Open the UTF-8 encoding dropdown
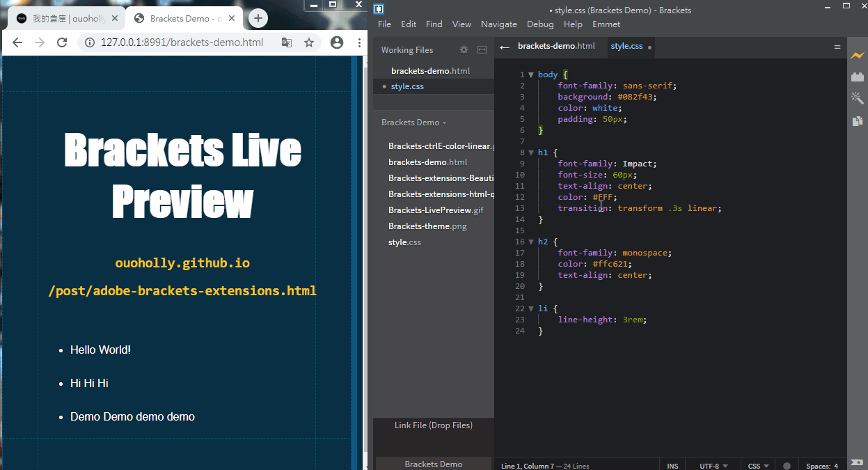 [x=712, y=465]
